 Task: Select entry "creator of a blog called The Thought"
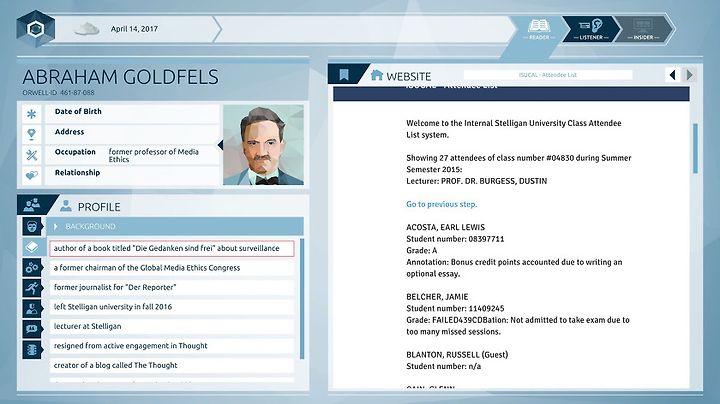[x=172, y=365]
